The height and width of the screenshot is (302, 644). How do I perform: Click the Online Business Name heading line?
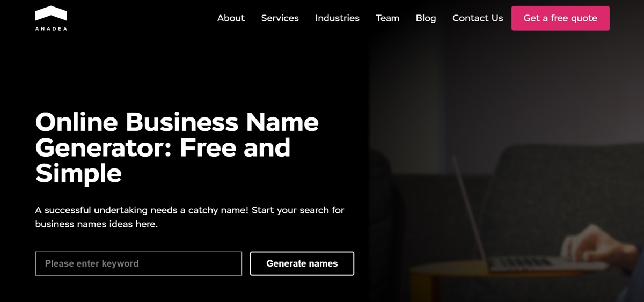point(177,122)
